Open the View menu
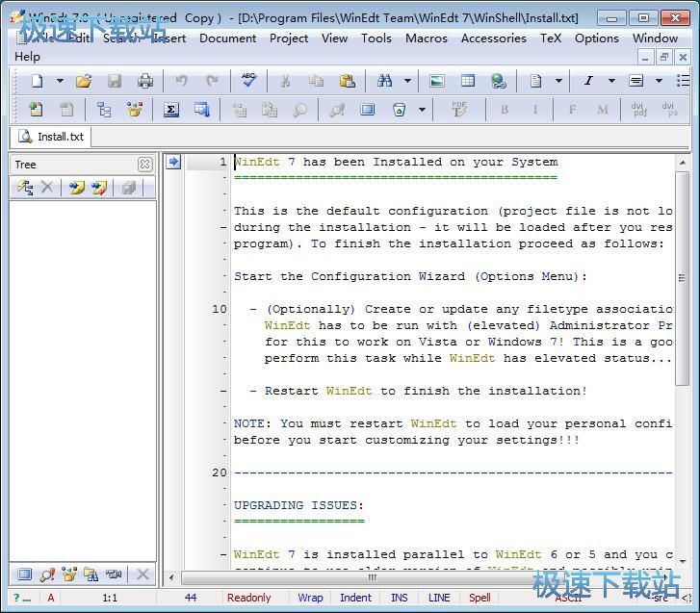 tap(334, 38)
